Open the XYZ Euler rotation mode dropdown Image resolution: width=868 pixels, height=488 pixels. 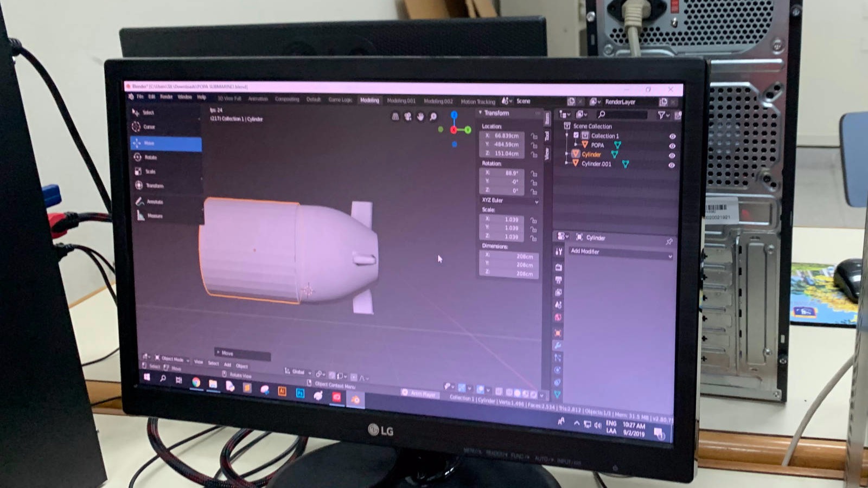click(510, 201)
